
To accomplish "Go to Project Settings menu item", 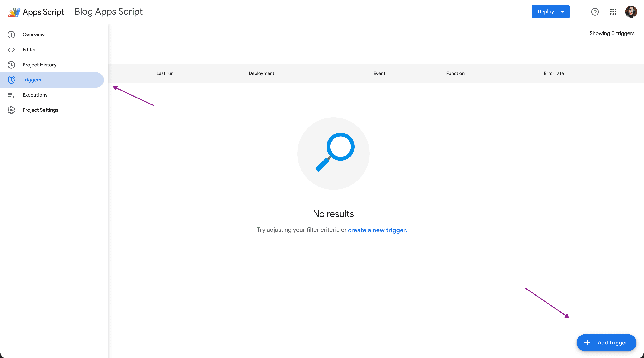I will point(40,110).
